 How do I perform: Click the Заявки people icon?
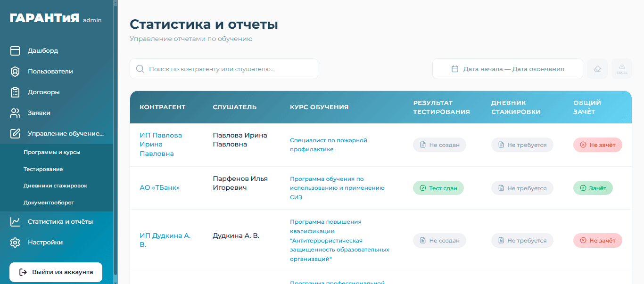[x=15, y=113]
